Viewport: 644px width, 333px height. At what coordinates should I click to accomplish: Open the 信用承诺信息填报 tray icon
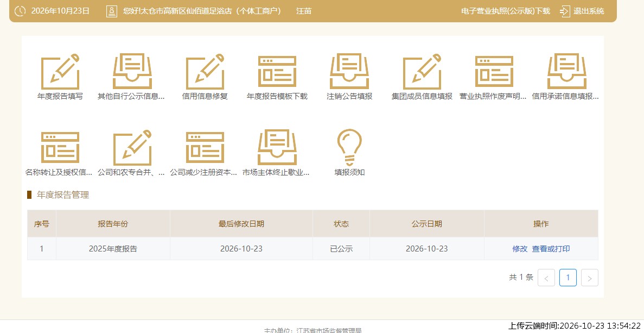click(567, 72)
